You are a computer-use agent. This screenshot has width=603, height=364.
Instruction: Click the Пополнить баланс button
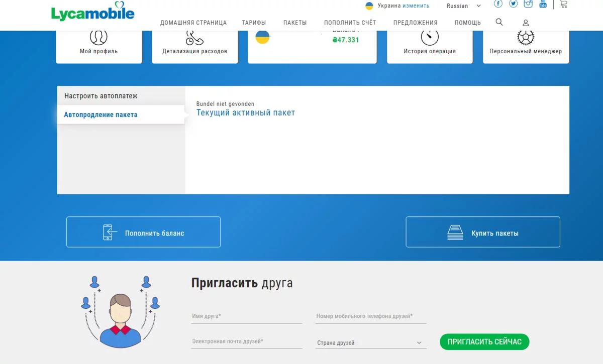(143, 232)
